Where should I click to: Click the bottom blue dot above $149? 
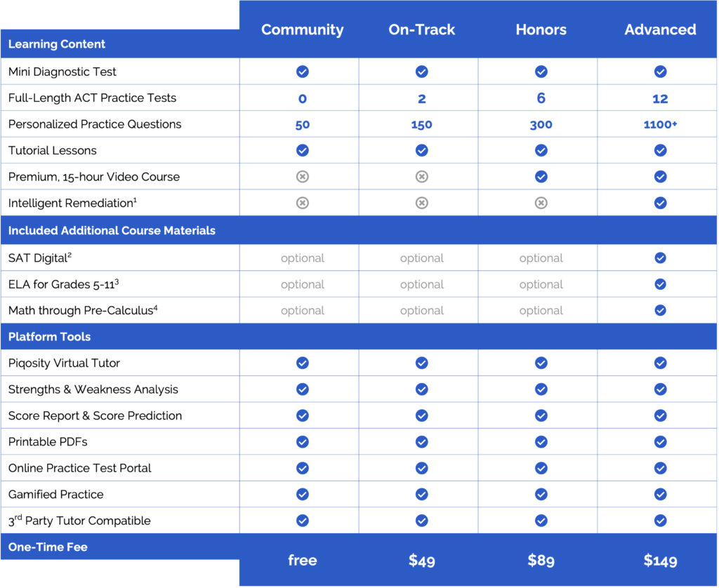click(x=660, y=521)
